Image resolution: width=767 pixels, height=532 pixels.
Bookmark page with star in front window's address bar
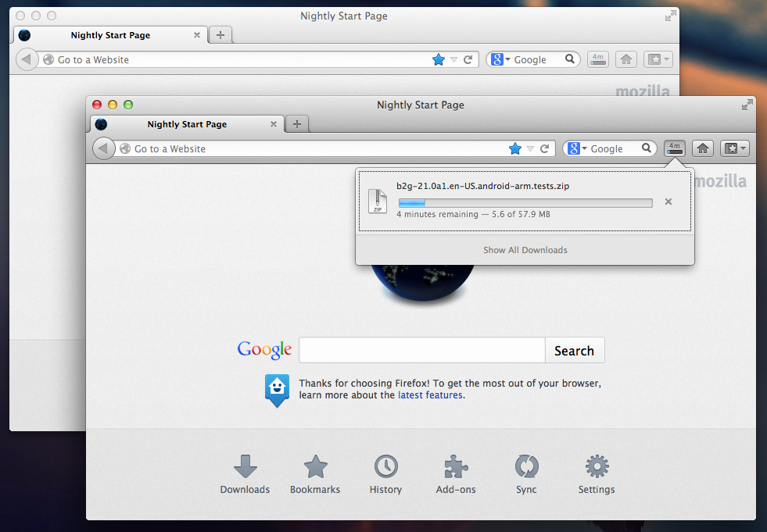(x=515, y=148)
